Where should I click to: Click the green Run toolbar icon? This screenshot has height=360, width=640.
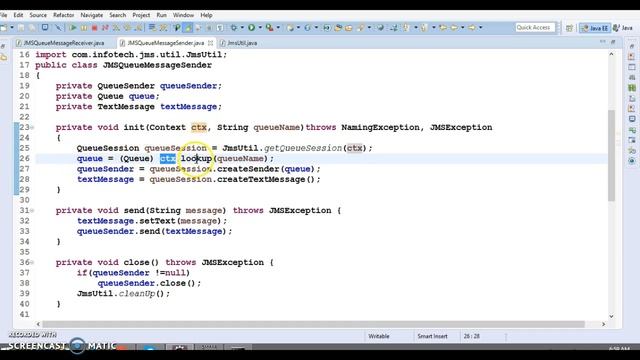[x=251, y=28]
